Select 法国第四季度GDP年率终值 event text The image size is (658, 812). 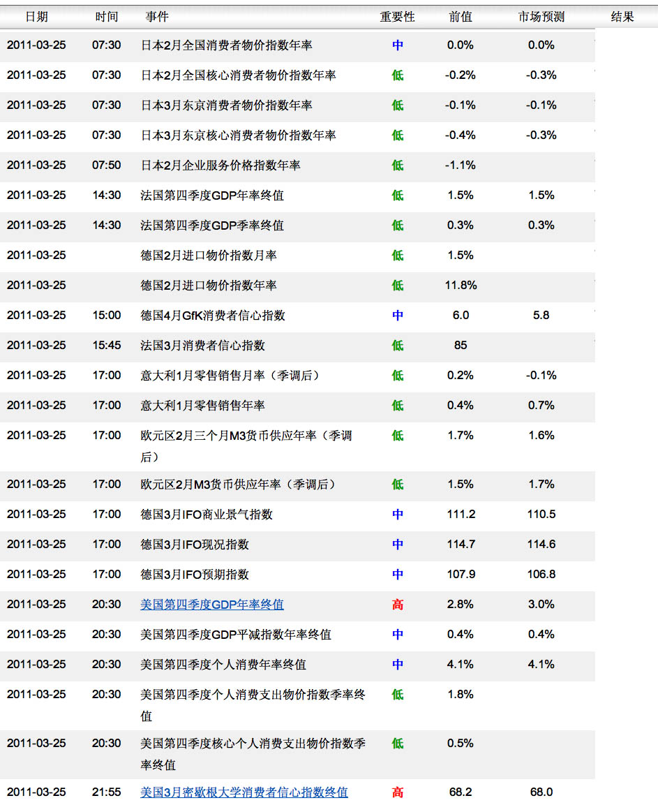[x=211, y=195]
